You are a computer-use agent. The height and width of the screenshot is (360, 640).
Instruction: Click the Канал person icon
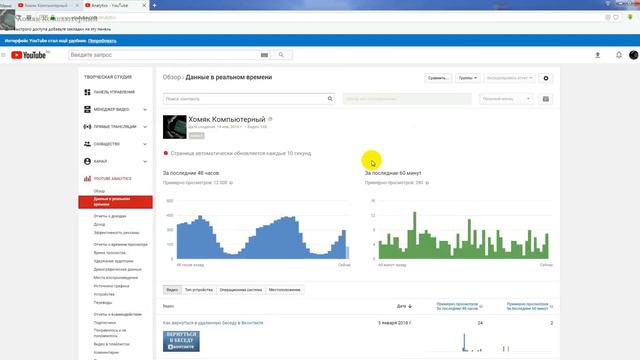87,161
